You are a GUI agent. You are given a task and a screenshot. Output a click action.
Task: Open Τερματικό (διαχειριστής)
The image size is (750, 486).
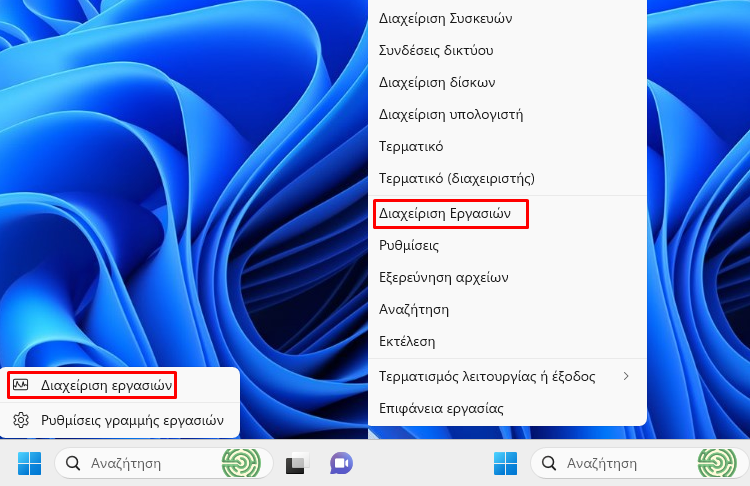(507, 178)
